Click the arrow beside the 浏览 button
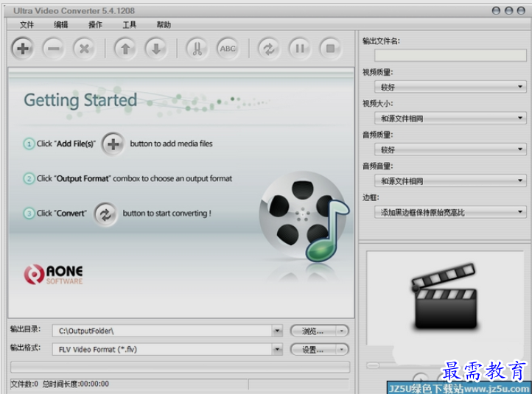 coord(342,331)
